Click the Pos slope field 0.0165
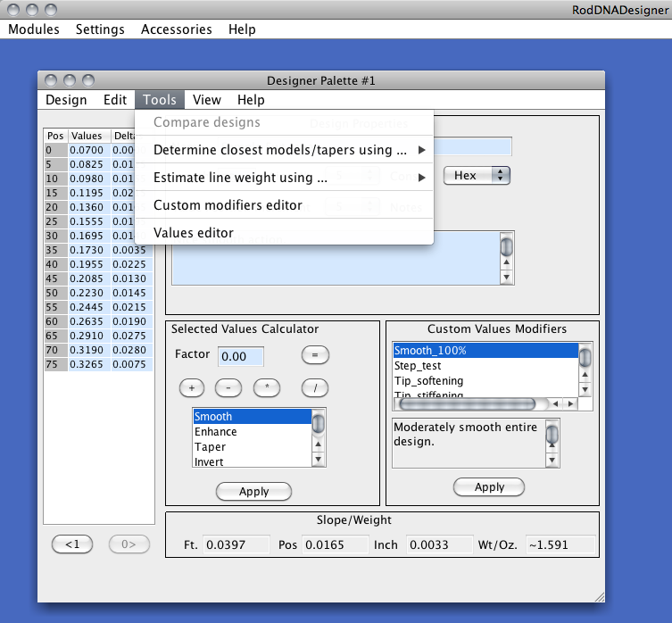Screen dimensions: 672x623 (336, 545)
